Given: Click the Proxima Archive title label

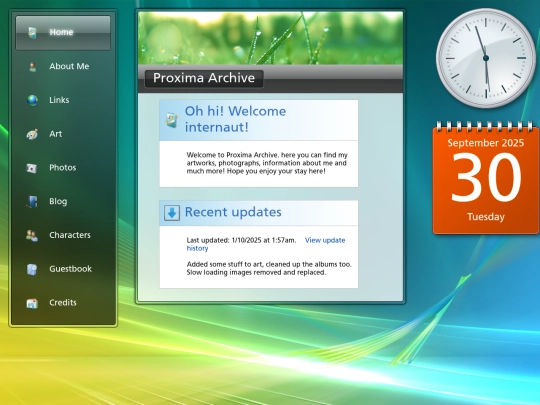Looking at the screenshot, I should [x=204, y=78].
